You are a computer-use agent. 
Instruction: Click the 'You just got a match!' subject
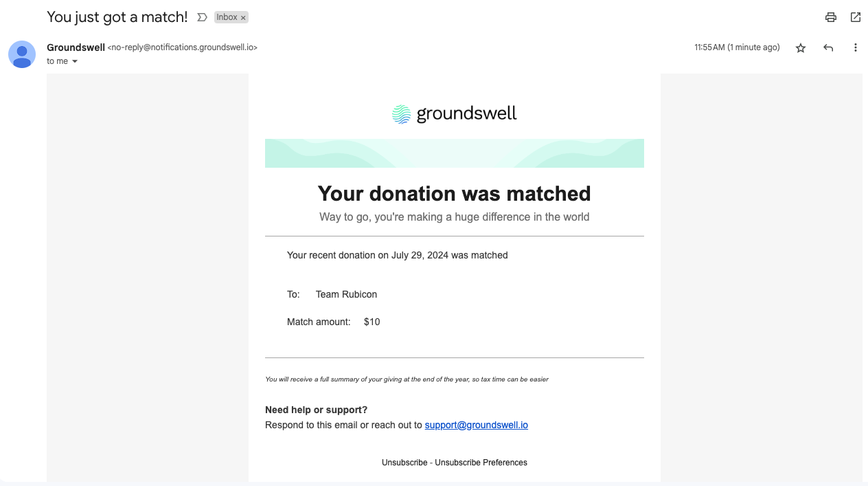pos(117,17)
